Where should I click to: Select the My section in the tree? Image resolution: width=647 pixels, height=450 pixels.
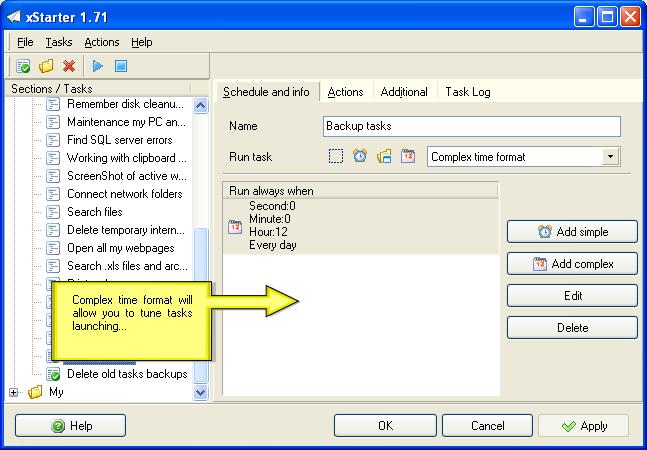point(56,392)
